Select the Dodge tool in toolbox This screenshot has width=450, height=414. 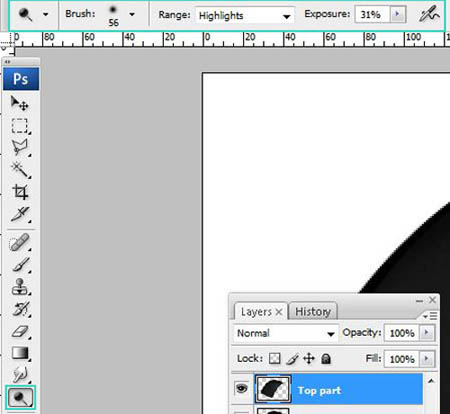coord(20,397)
